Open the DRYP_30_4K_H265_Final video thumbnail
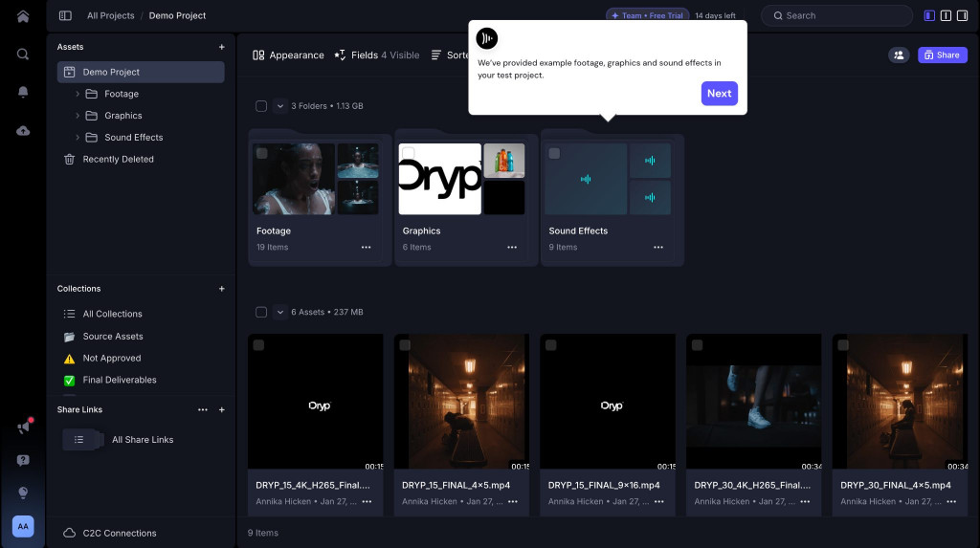 [754, 401]
